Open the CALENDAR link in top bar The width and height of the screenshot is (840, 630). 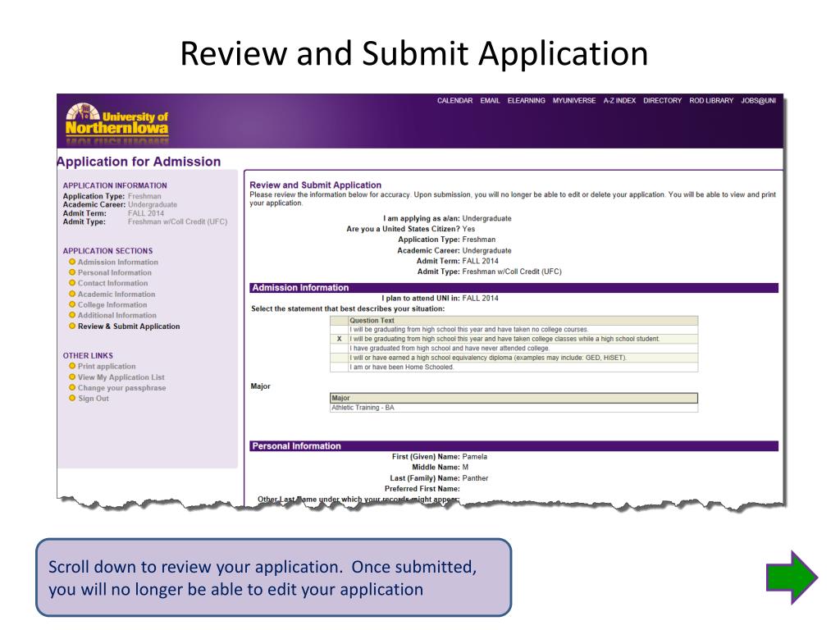(x=454, y=101)
